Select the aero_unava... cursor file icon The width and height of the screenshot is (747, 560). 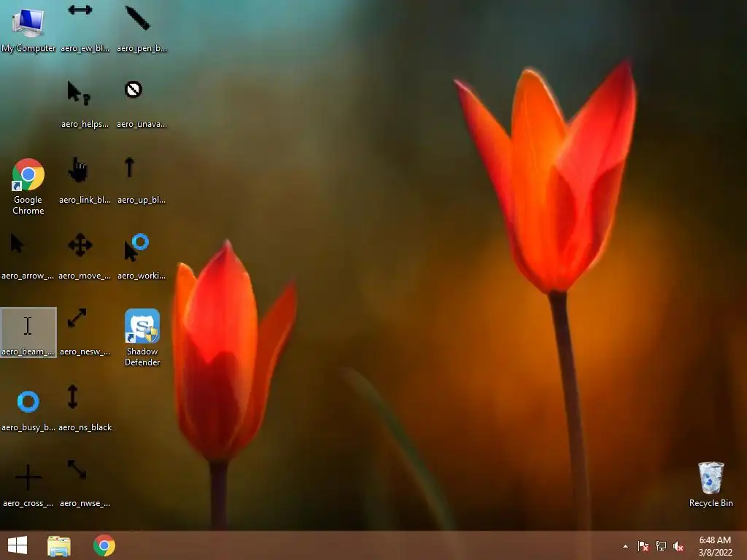(x=142, y=104)
